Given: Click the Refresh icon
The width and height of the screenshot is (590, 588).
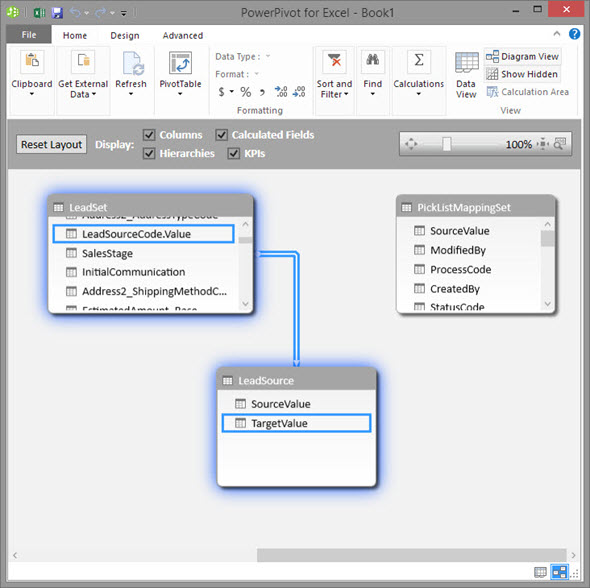Looking at the screenshot, I should point(132,62).
